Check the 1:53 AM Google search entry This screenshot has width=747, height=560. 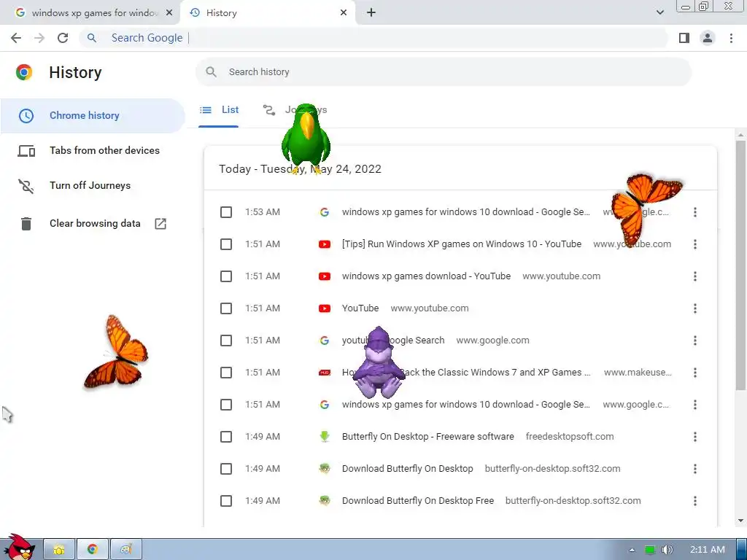226,212
